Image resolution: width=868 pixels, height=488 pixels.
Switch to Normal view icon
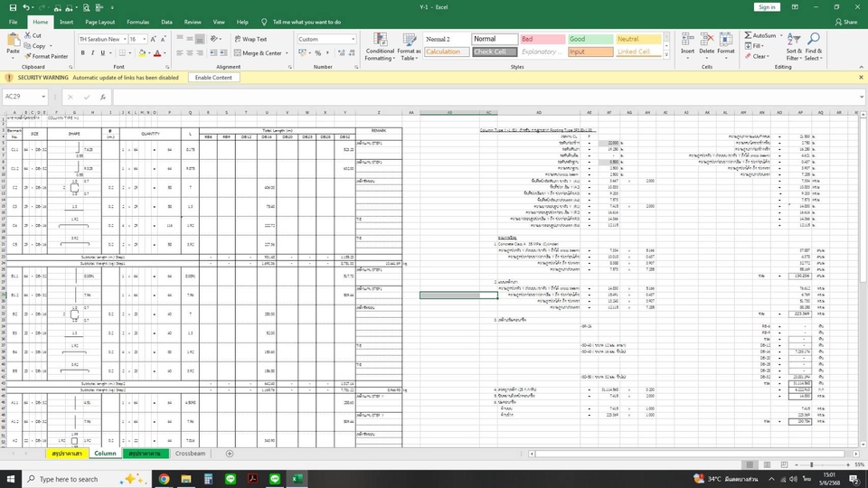[750, 465]
